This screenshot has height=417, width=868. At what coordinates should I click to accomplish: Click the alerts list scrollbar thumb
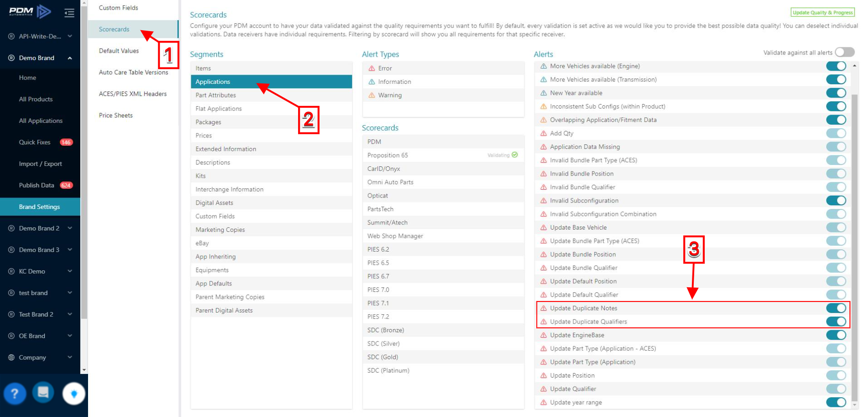tap(855, 247)
